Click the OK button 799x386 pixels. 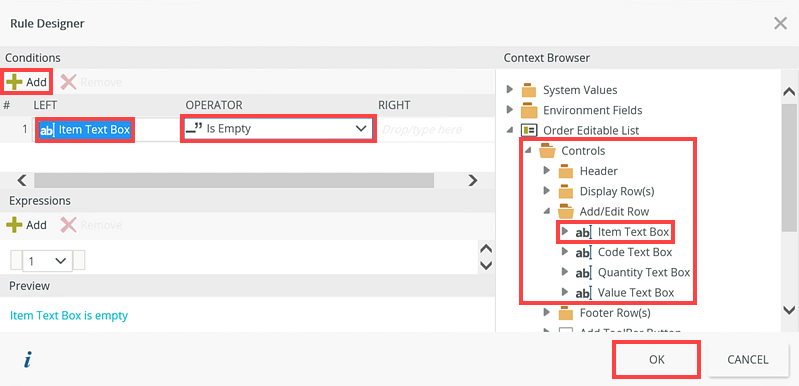coord(656,360)
